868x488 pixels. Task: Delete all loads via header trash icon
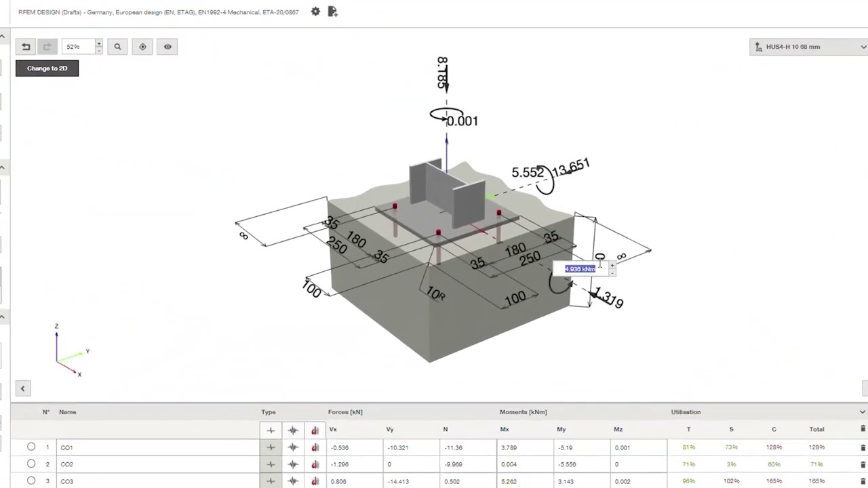pyautogui.click(x=863, y=429)
